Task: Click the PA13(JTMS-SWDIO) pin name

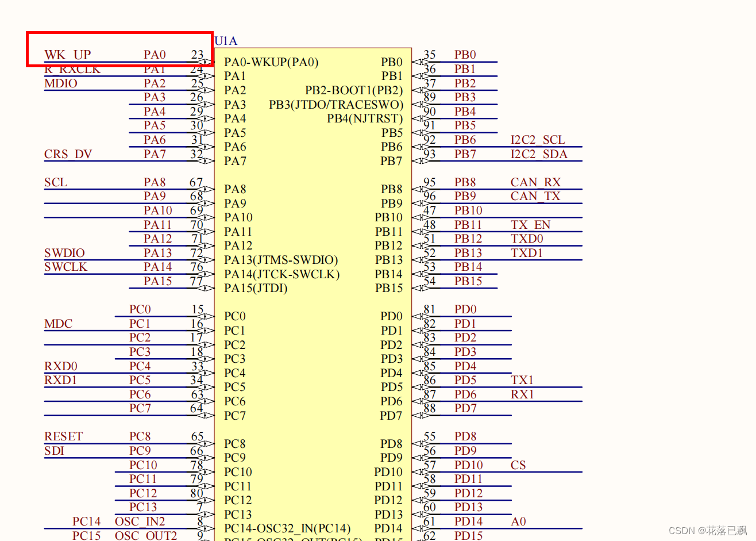Action: coord(281,260)
